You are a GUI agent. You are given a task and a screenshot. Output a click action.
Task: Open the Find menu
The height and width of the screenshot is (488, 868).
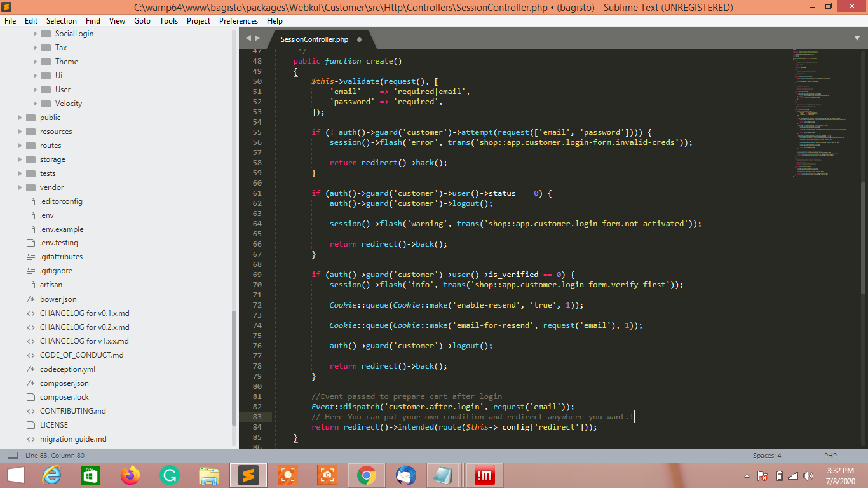point(93,20)
